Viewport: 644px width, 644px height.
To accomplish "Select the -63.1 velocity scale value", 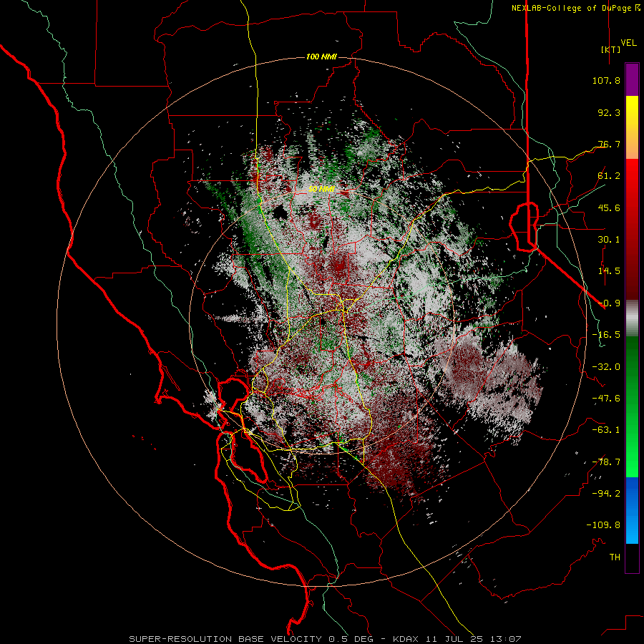I will pyautogui.click(x=606, y=430).
